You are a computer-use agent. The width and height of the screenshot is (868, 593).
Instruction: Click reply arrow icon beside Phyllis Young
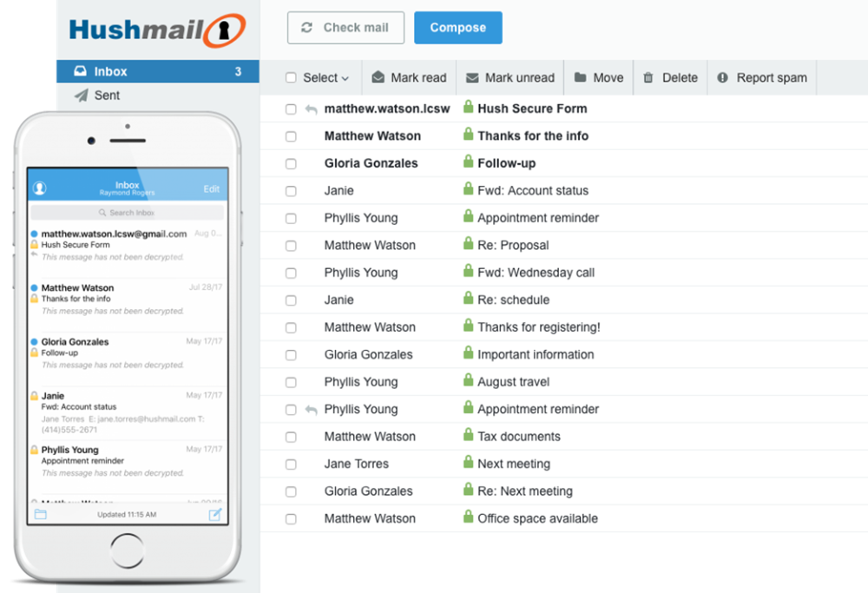311,411
